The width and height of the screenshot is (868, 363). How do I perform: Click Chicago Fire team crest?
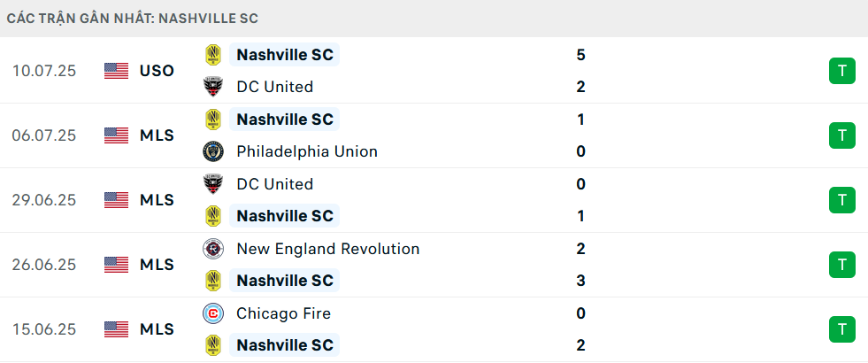[x=213, y=313]
